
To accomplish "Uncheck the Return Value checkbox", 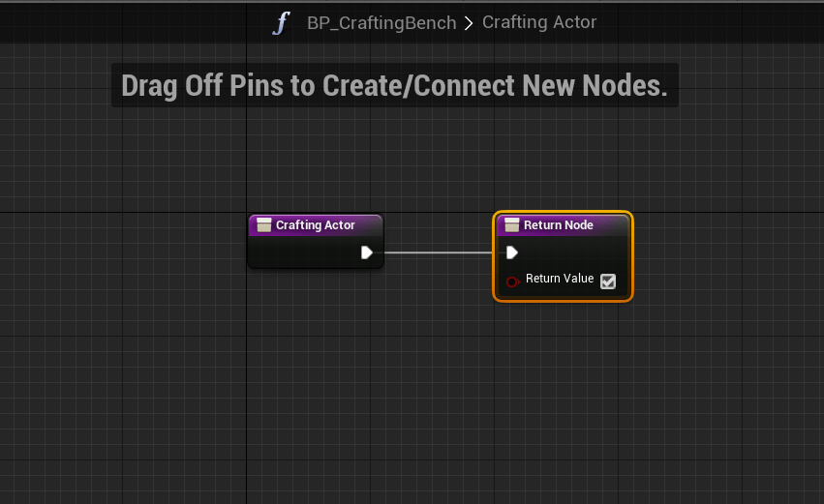I will click(608, 282).
